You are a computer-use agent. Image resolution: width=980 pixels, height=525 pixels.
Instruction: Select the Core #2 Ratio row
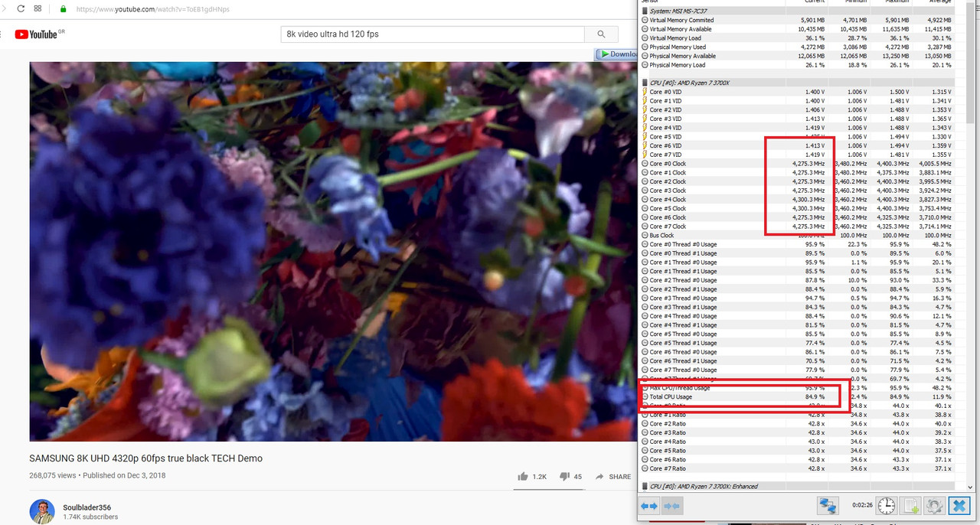pyautogui.click(x=797, y=423)
